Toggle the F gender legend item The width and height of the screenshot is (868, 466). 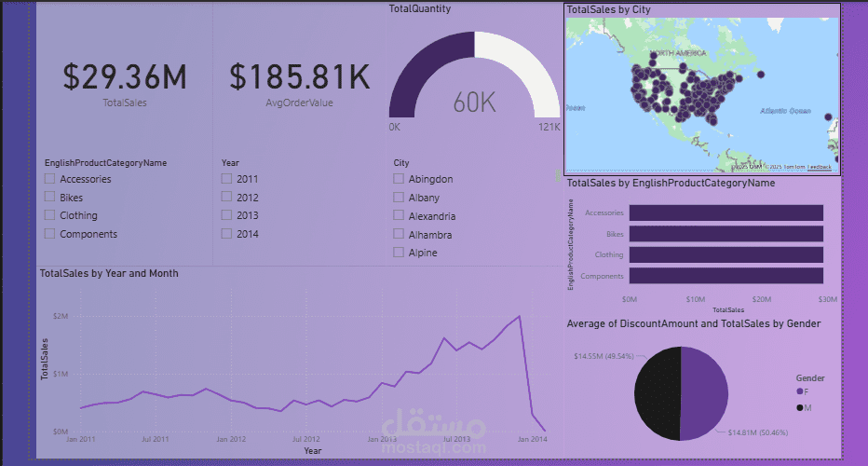tap(803, 391)
